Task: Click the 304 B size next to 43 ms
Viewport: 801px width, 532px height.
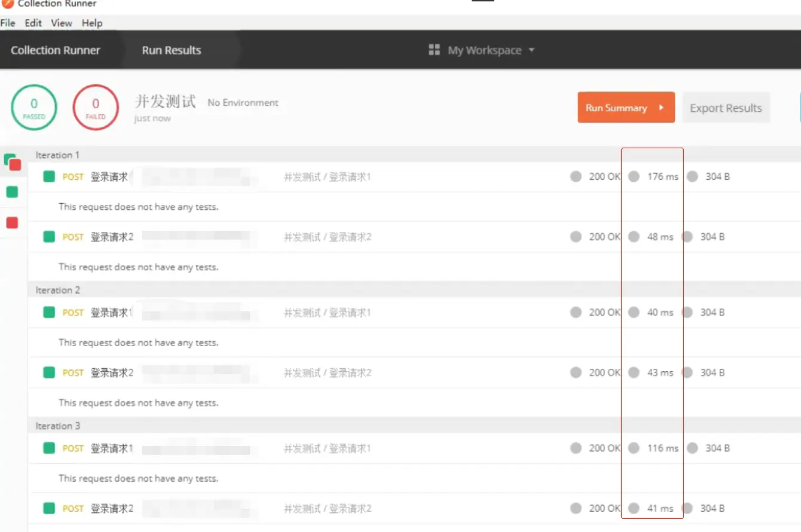Action: pyautogui.click(x=713, y=372)
